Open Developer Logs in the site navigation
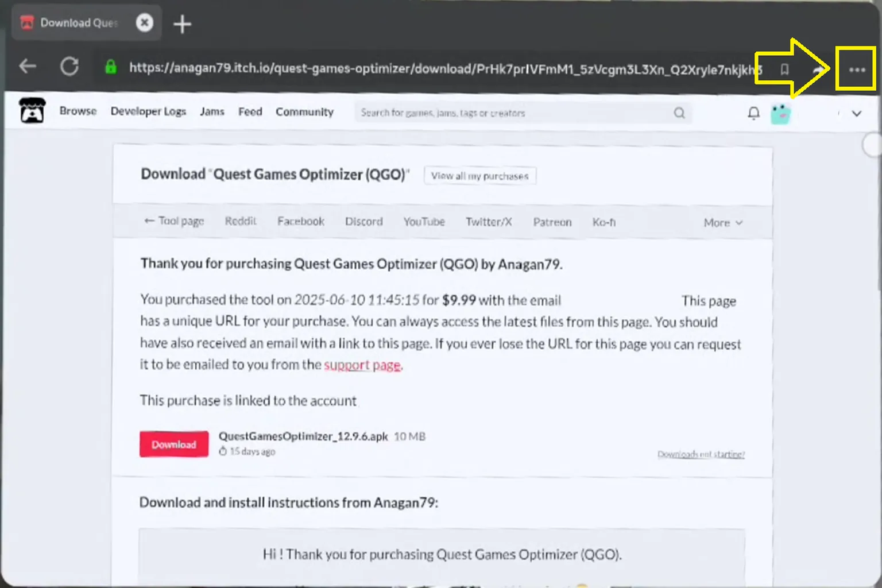The image size is (882, 588). tap(148, 111)
